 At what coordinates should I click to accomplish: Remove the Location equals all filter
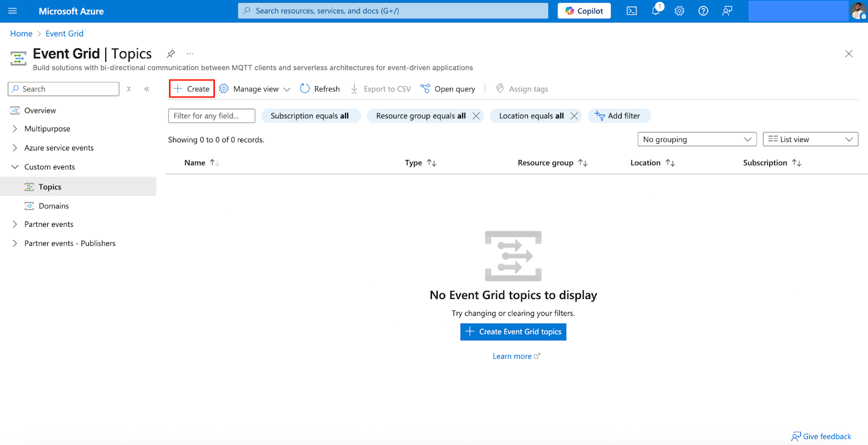tap(574, 116)
